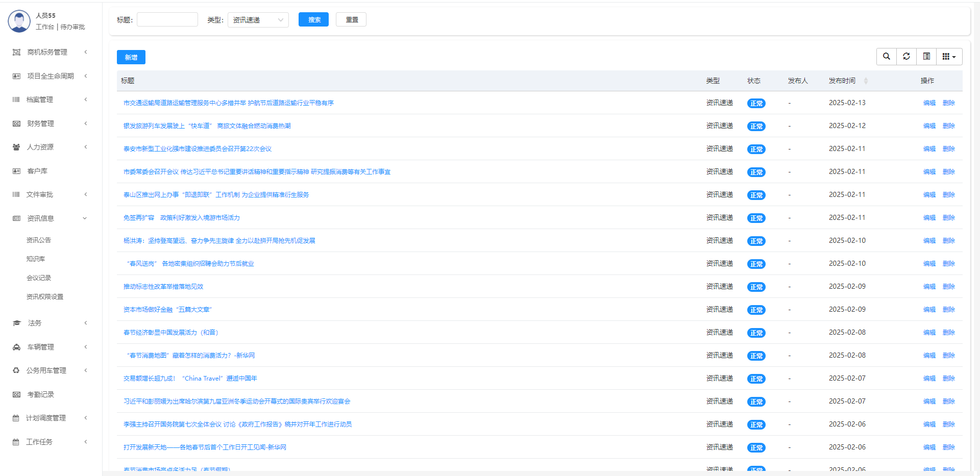Open article 推动标志性改革举措落地见效
The height and width of the screenshot is (476, 980).
coord(163,287)
